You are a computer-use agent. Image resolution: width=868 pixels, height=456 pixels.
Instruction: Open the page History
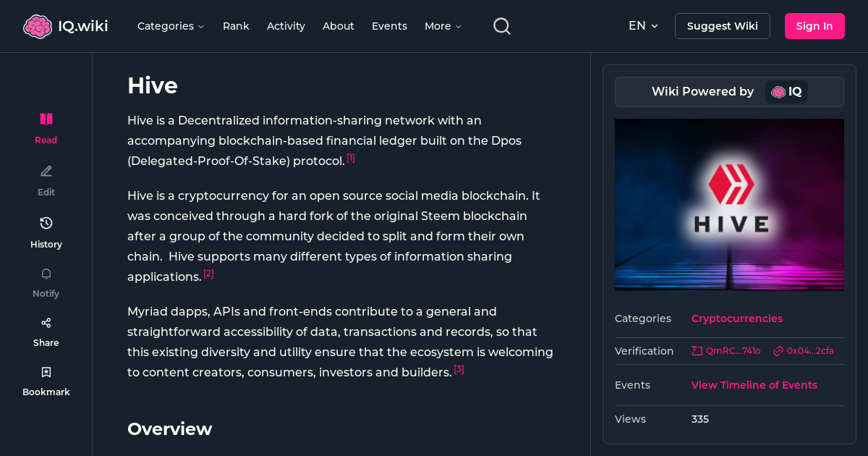[x=46, y=223]
